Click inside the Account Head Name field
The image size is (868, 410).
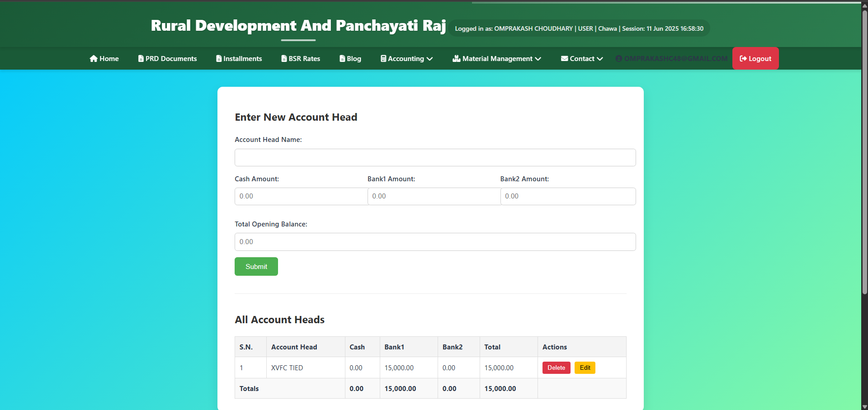point(434,157)
